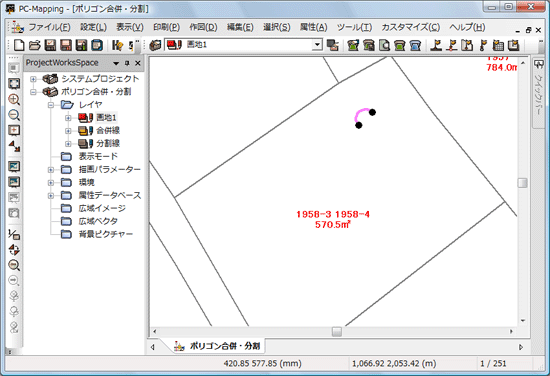Click the flag with grid table icon
550x376 pixels.
tap(498, 45)
